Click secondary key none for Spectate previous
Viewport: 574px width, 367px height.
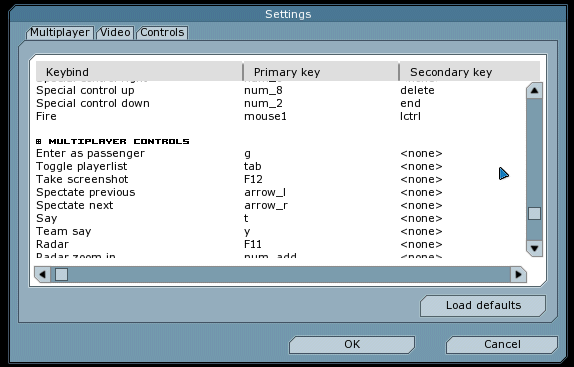tap(421, 192)
